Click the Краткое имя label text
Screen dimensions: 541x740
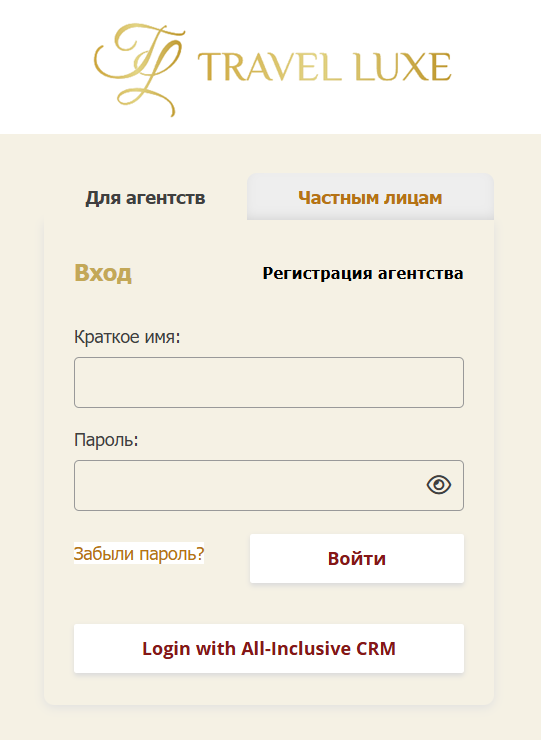click(x=127, y=337)
